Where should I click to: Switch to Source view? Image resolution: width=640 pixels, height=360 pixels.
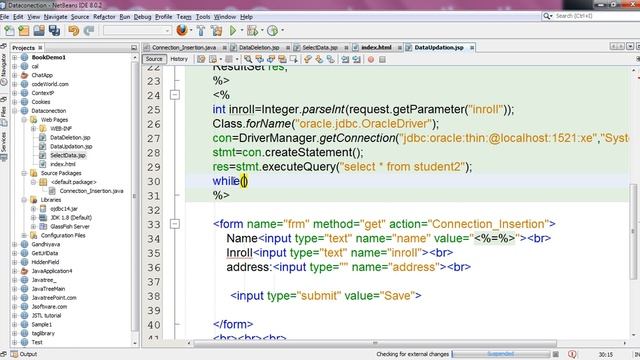[x=154, y=59]
